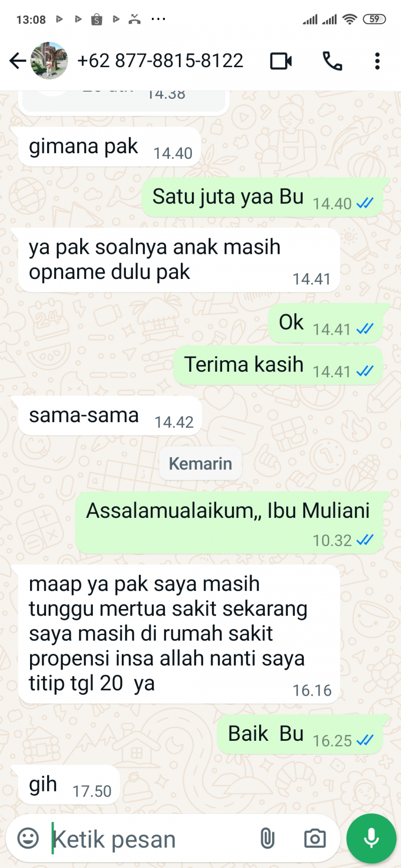401x868 pixels.
Task: Tap the paperclip attachment icon
Action: click(x=268, y=838)
